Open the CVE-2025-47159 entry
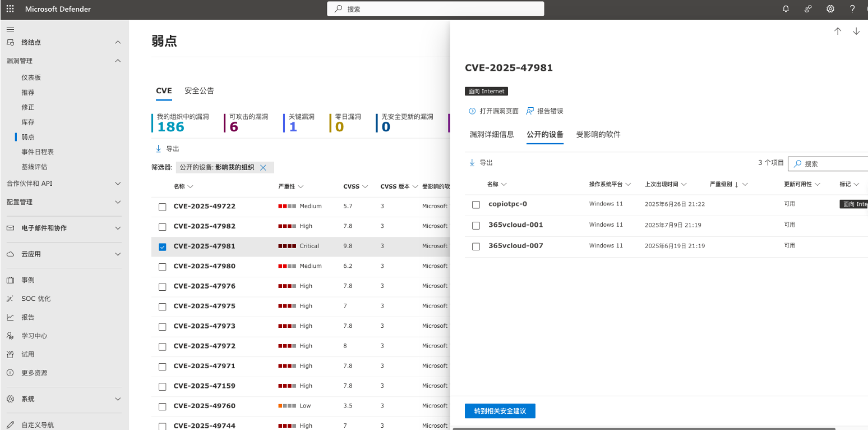 pos(205,386)
